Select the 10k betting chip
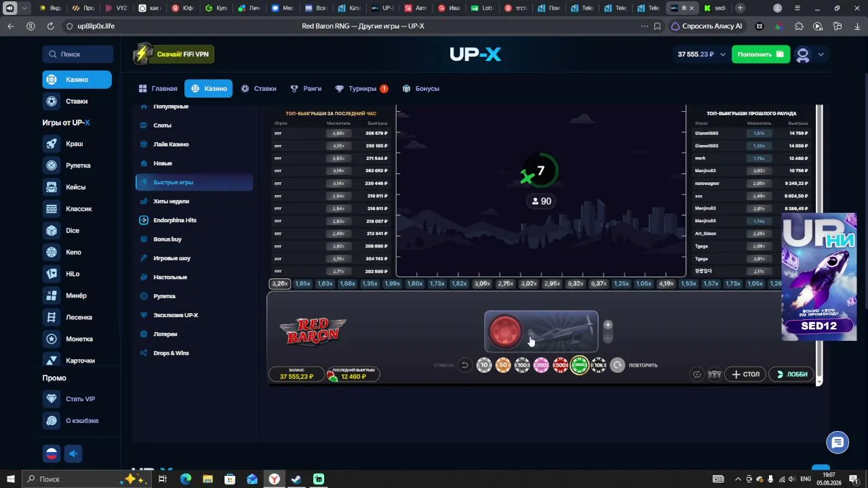 click(x=598, y=365)
